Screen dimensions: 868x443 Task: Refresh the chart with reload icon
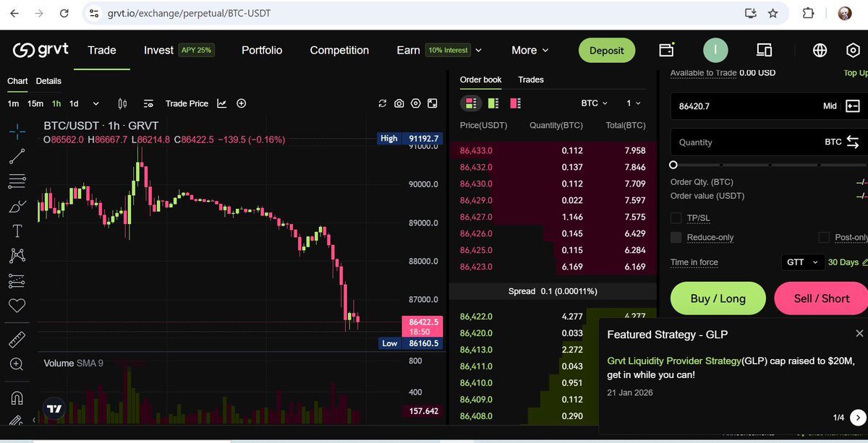[383, 103]
